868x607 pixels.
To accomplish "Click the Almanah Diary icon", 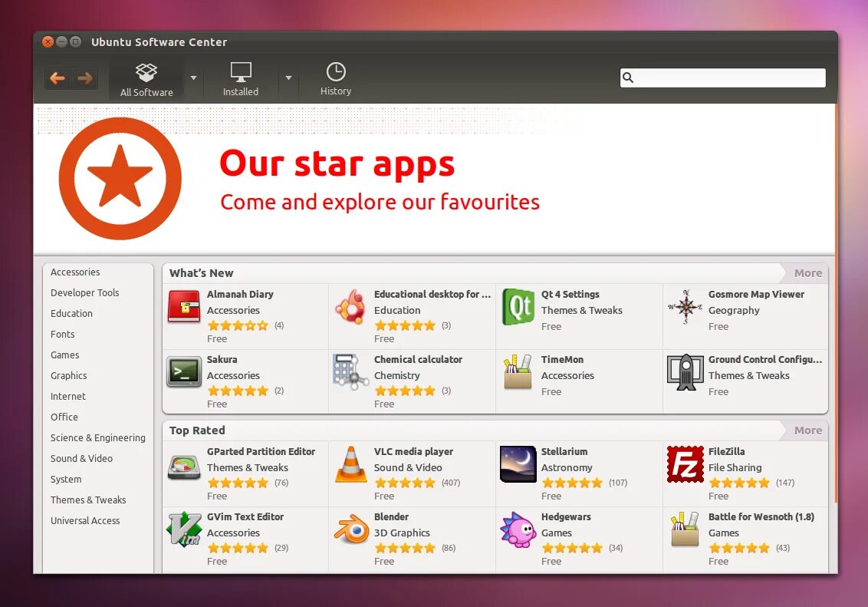I will click(x=184, y=305).
